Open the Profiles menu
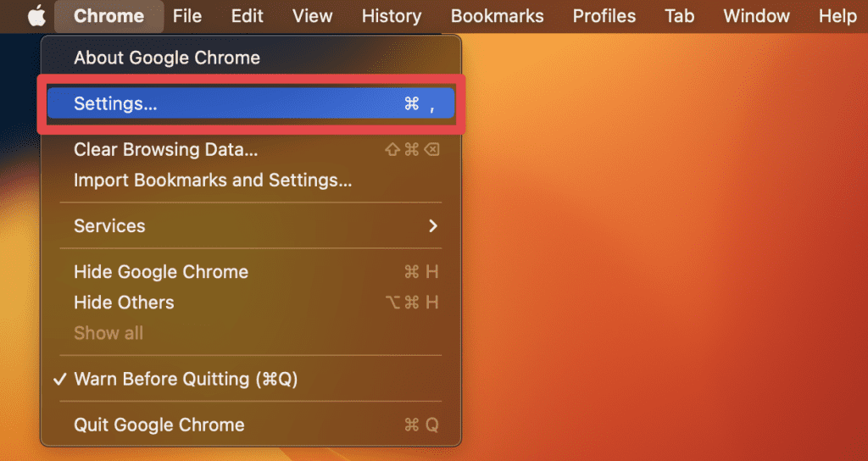Image resolution: width=868 pixels, height=461 pixels. (x=604, y=16)
